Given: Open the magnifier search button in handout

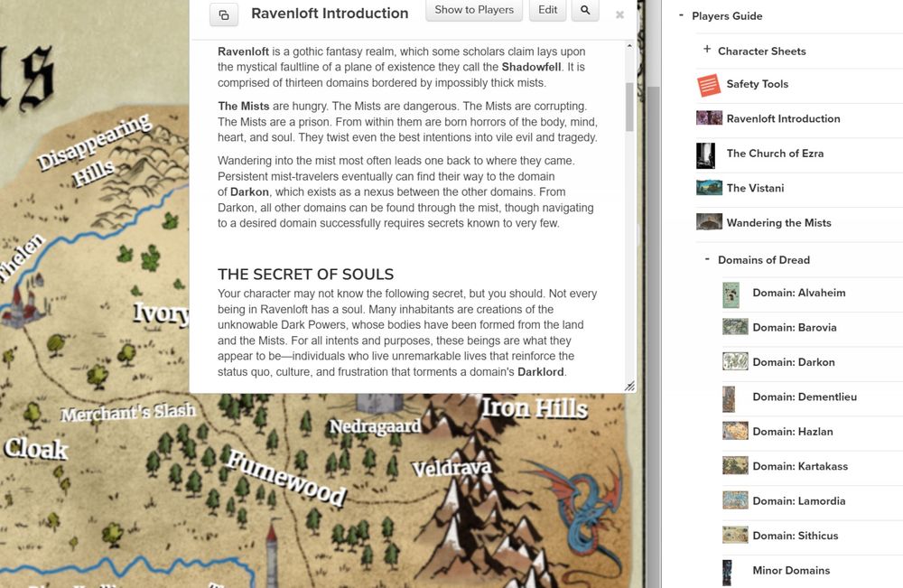Looking at the screenshot, I should pos(585,10).
